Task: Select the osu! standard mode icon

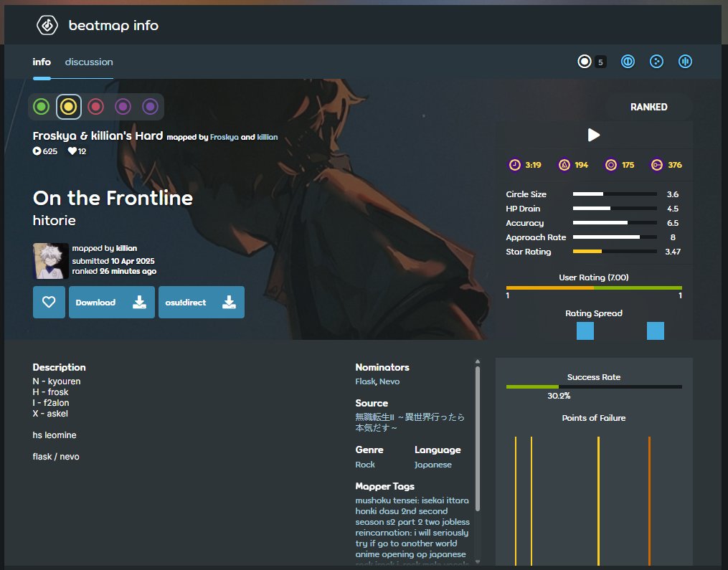Action: point(585,61)
